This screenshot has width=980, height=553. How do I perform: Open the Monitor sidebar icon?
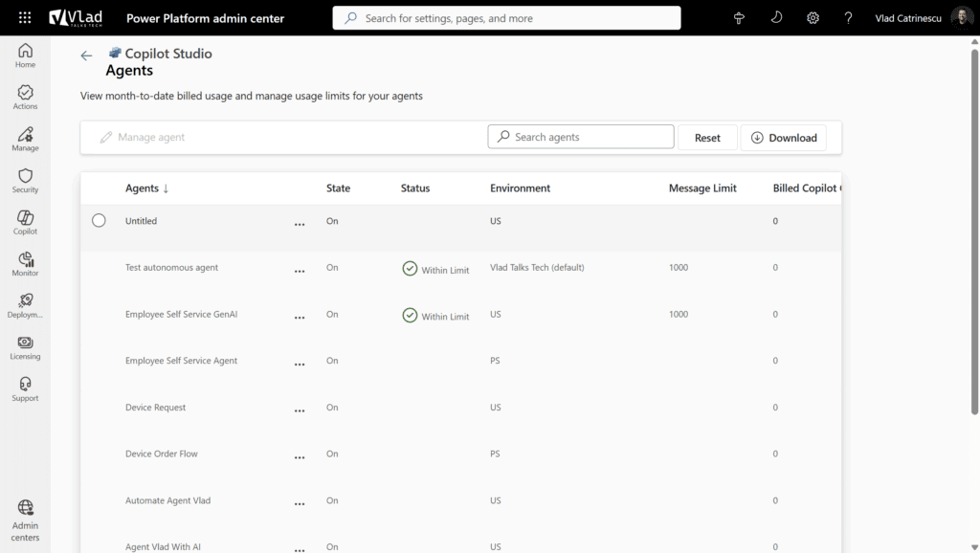(x=25, y=264)
